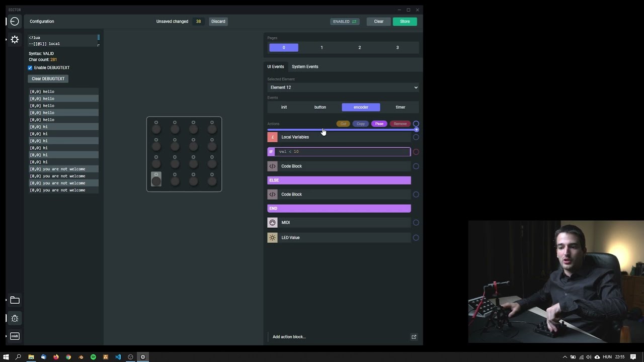Click the Clear button

point(379,22)
